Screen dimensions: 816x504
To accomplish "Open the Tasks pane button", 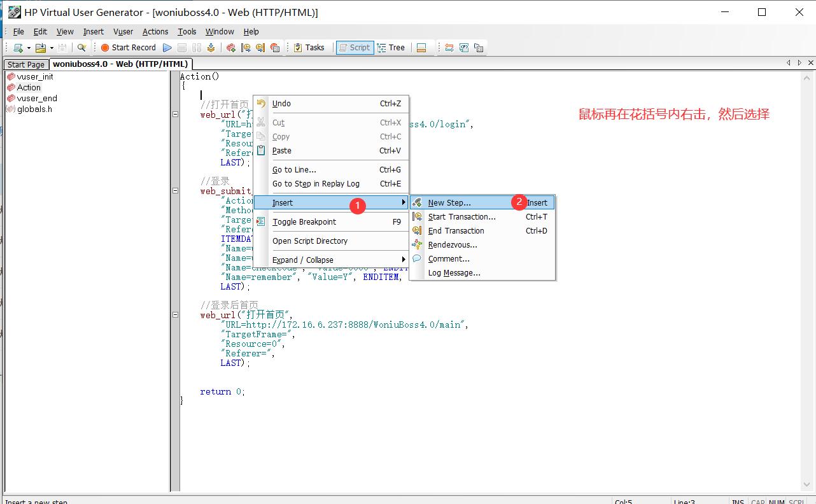I will coord(309,48).
